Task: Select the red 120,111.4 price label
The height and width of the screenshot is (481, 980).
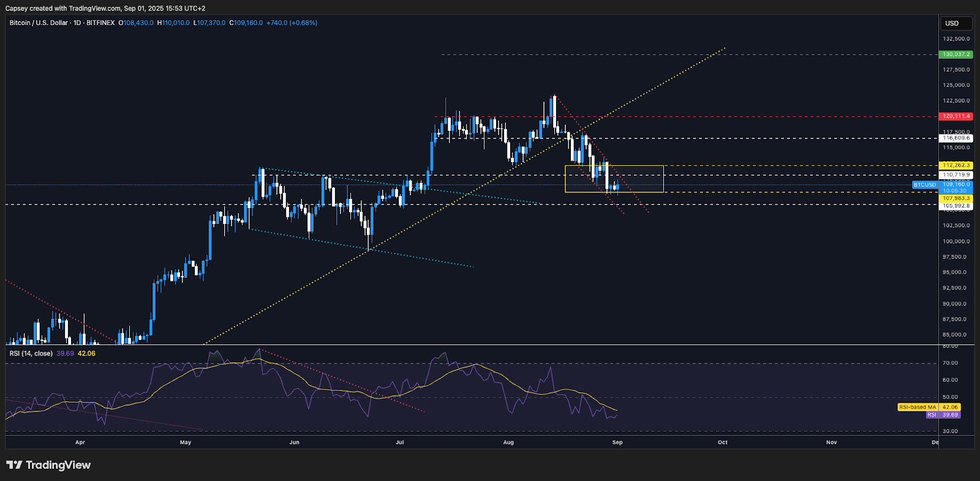Action: 956,116
